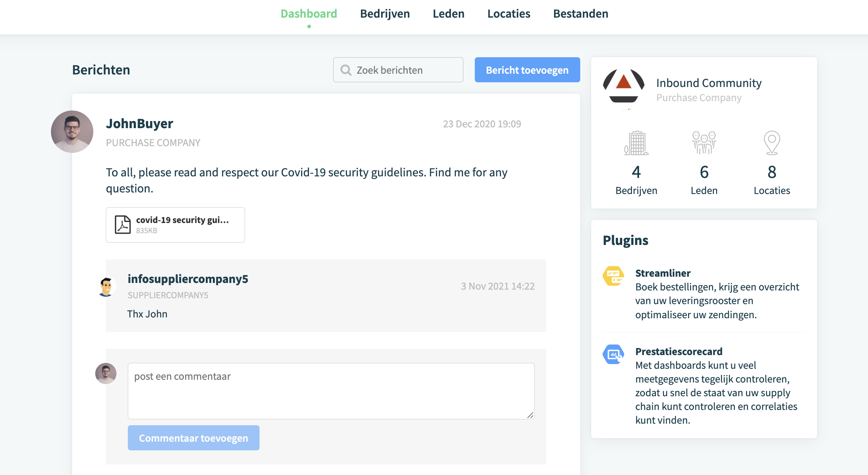This screenshot has width=868, height=475.
Task: Click the Leden people icon
Action: pos(704,143)
